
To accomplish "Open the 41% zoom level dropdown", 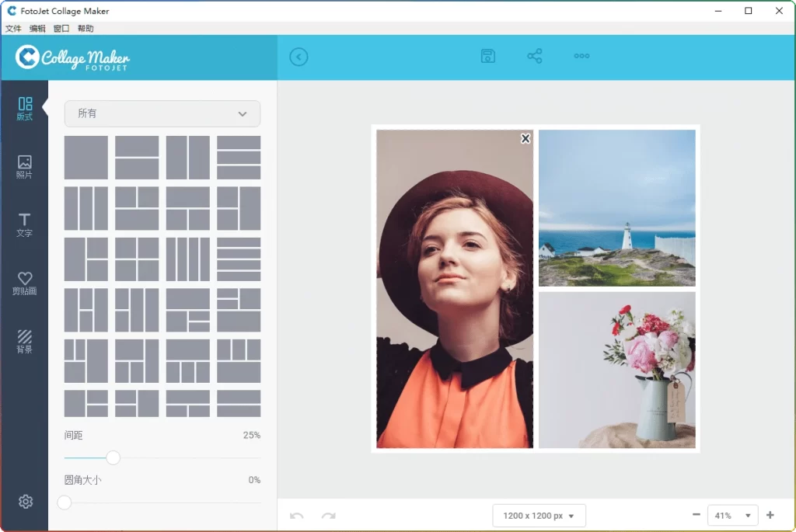I will (x=731, y=515).
